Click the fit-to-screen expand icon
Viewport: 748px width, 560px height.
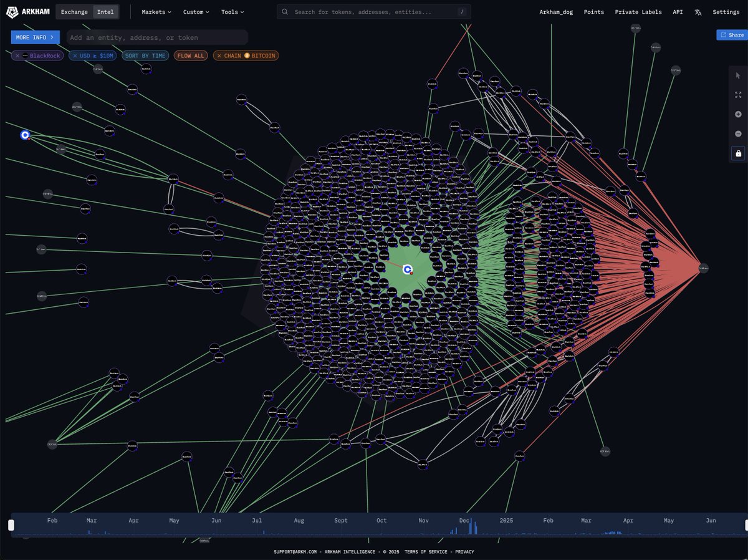point(738,95)
